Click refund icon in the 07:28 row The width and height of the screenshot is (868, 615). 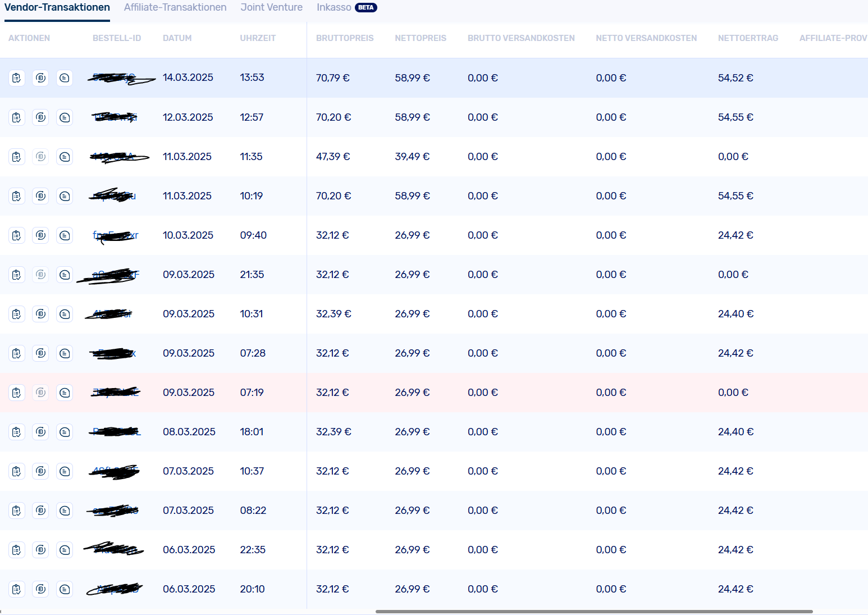click(x=40, y=353)
